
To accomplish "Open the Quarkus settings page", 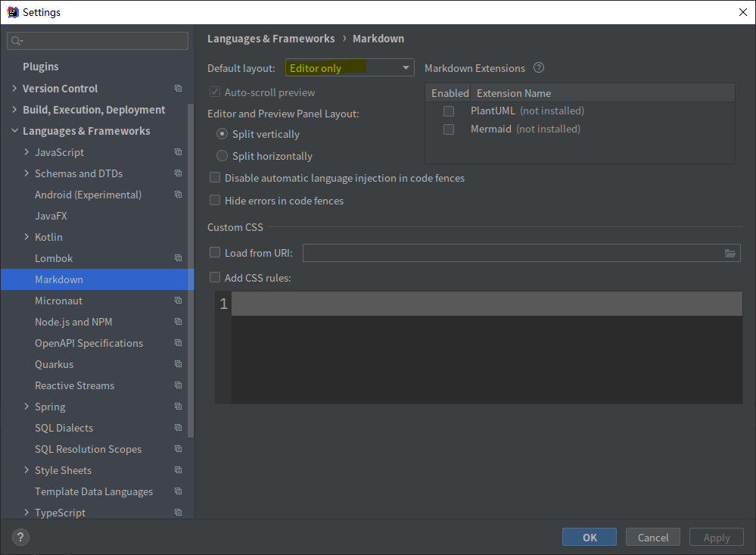I will coord(54,364).
